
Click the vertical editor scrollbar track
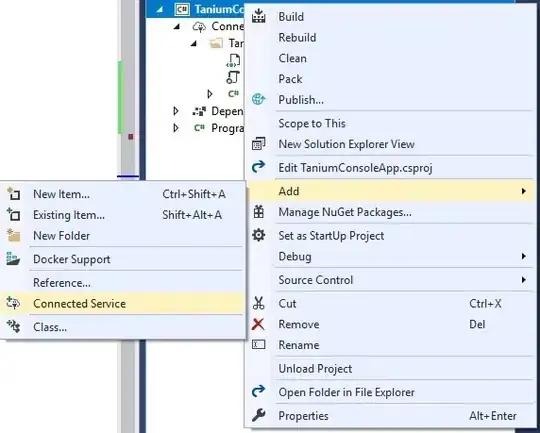(x=128, y=90)
